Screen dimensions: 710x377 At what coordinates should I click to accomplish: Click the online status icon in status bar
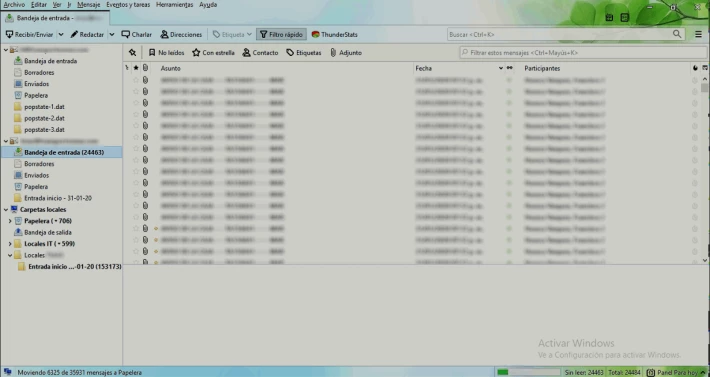7,372
